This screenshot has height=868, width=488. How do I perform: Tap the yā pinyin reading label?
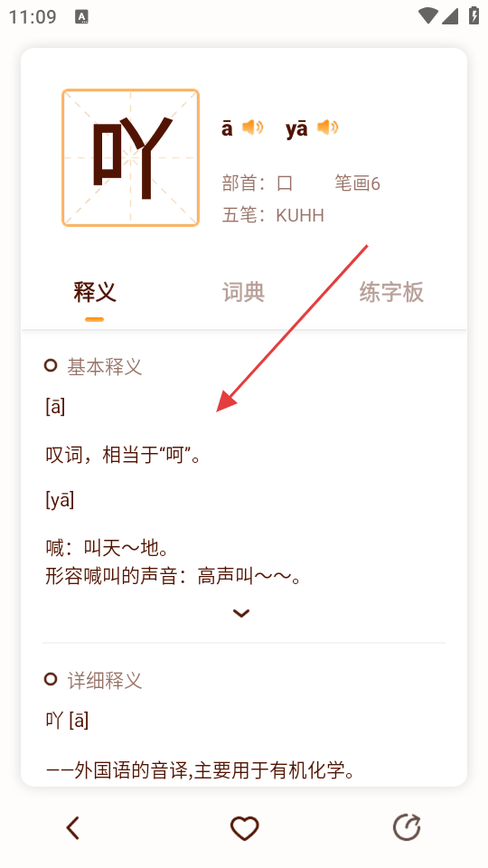pos(296,129)
